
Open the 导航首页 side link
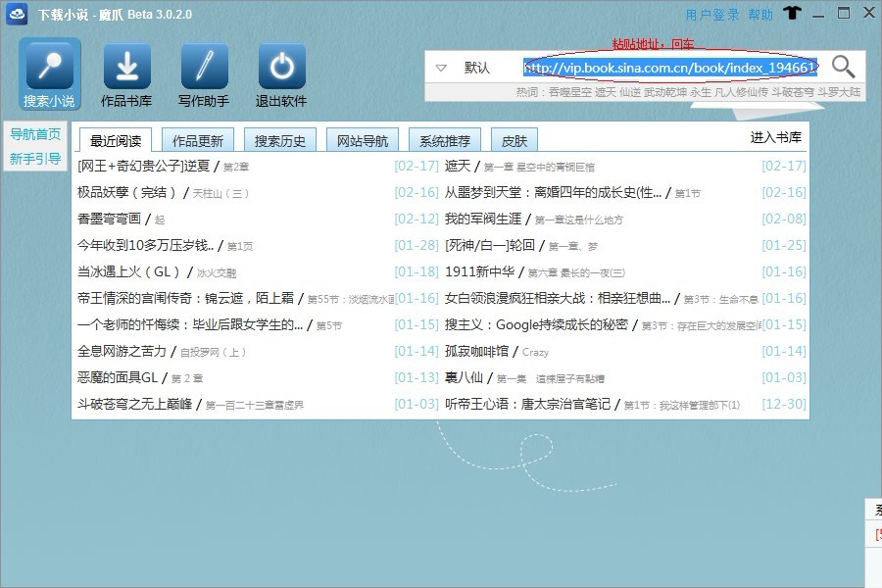tap(35, 135)
